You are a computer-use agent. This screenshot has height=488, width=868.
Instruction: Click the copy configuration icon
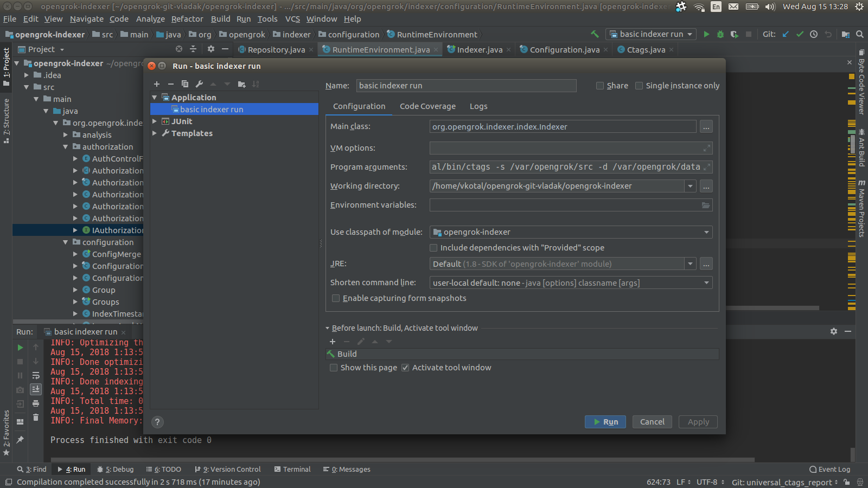click(x=185, y=84)
